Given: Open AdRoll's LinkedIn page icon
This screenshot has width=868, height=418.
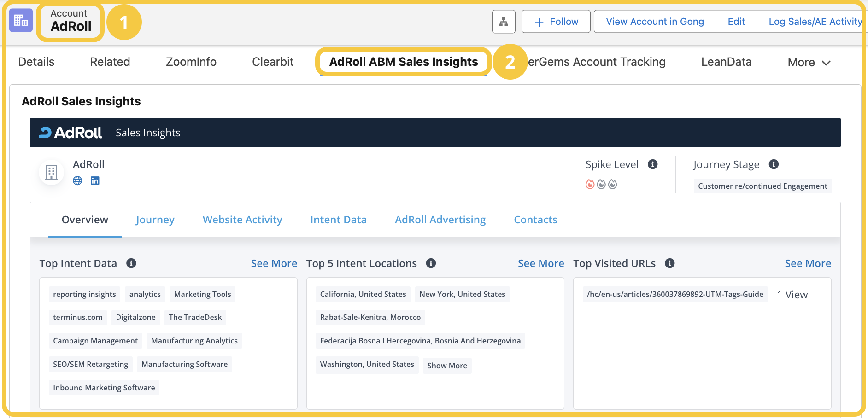Looking at the screenshot, I should click(95, 180).
